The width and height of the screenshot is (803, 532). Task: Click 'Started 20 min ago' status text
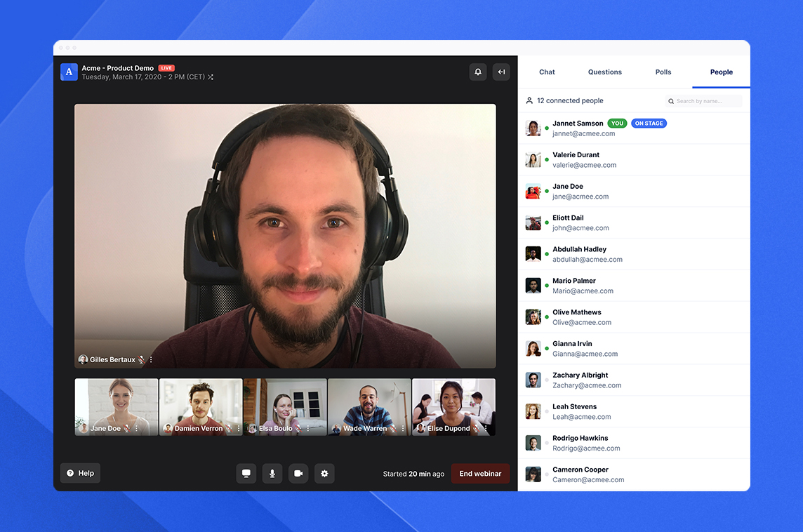point(413,474)
